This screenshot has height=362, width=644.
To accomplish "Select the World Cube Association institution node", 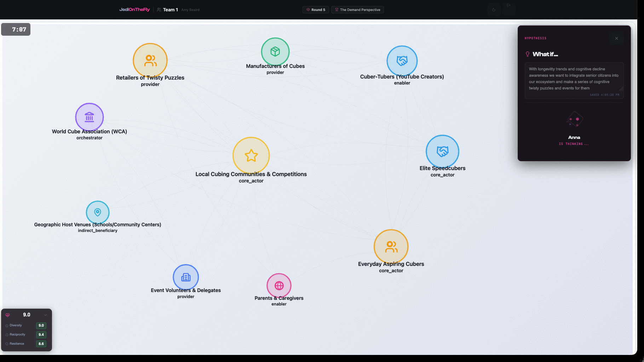I will tap(89, 117).
